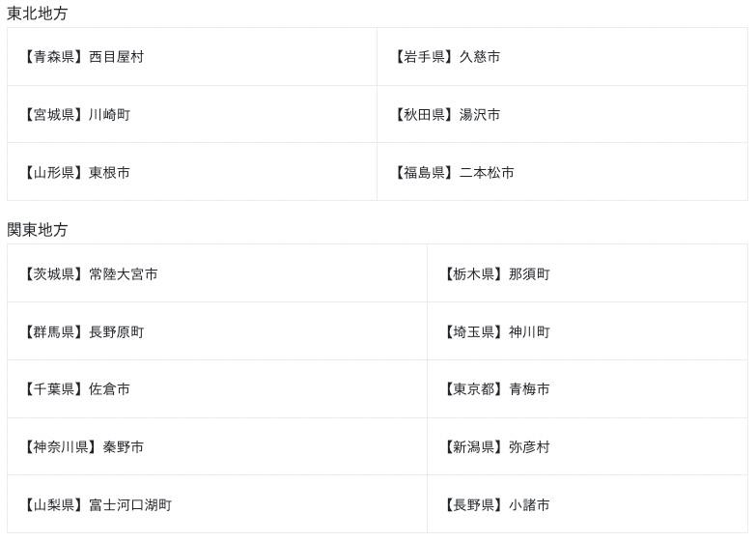Select 岩手県 久慈市

coord(446,57)
